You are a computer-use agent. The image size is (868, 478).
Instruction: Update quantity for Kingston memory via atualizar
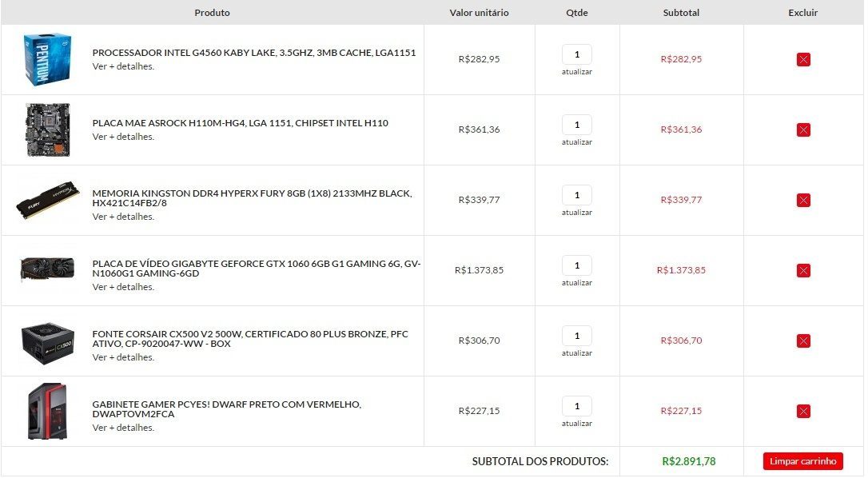pyautogui.click(x=577, y=213)
